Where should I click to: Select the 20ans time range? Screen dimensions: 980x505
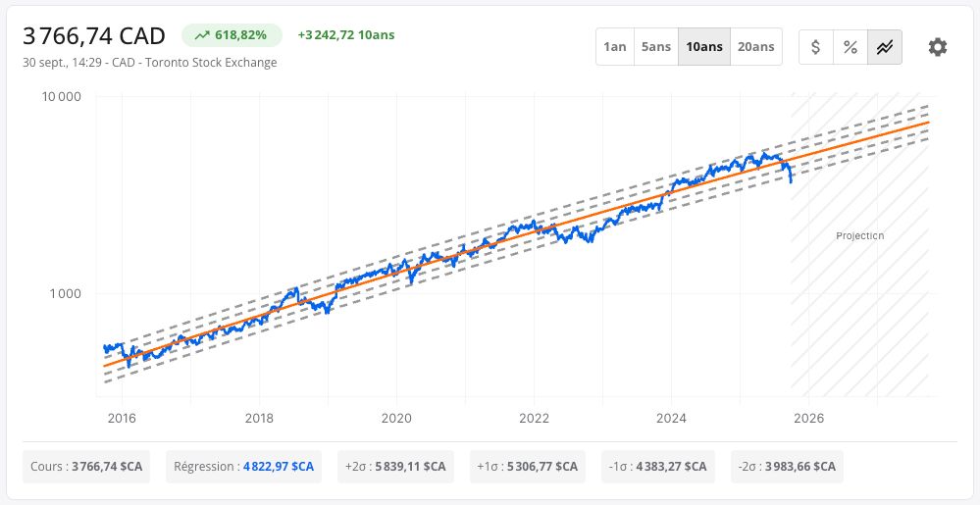click(755, 47)
